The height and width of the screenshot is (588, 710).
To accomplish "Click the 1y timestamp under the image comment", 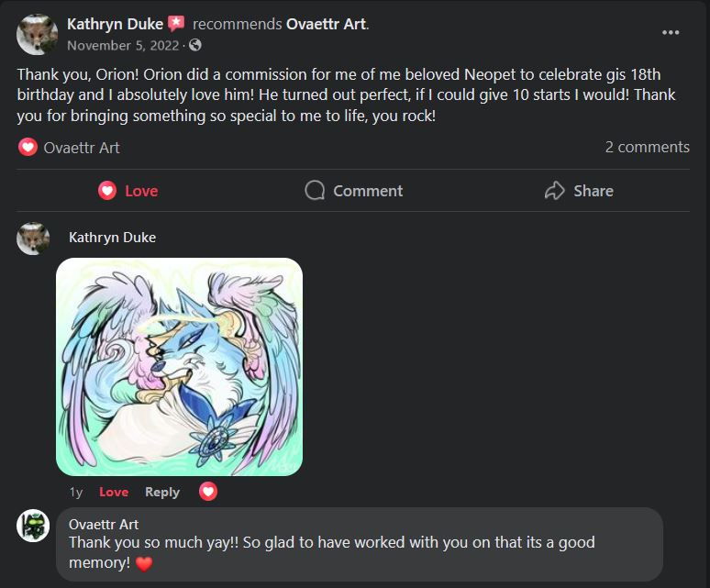I will point(76,492).
